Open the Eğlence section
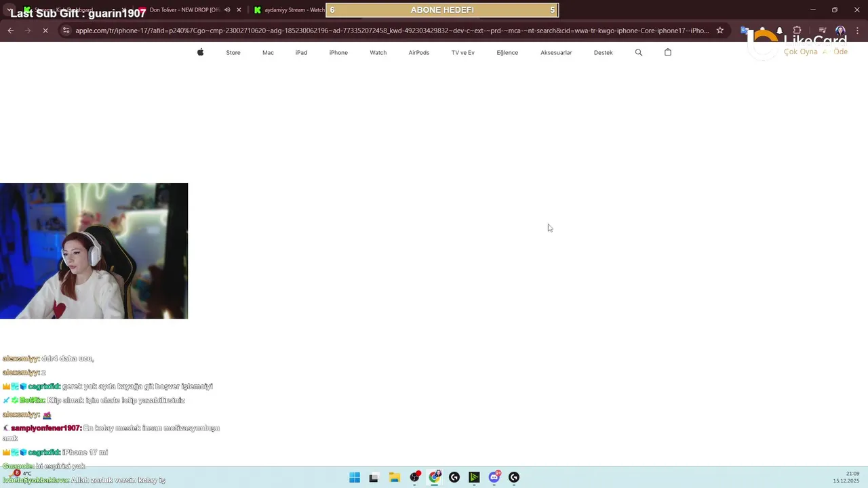868x488 pixels. click(x=507, y=52)
